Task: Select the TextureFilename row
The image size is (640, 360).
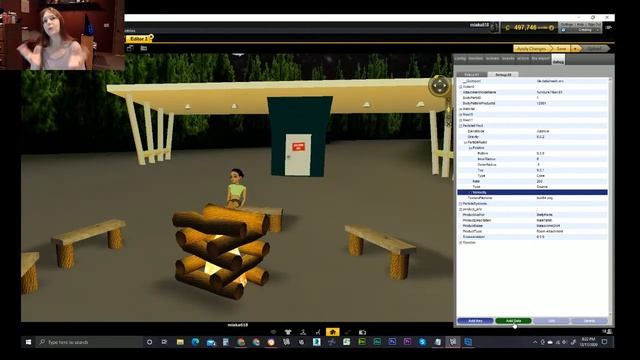Action: click(x=532, y=198)
